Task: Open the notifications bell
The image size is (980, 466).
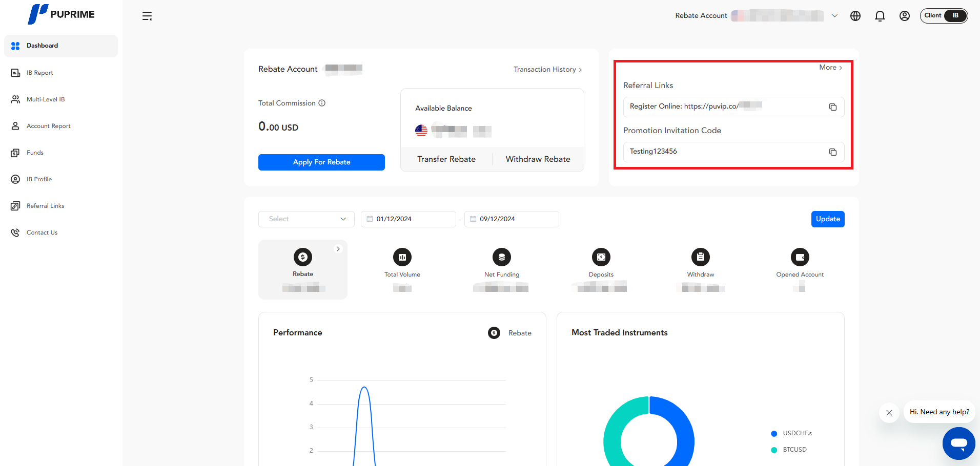Action: (880, 16)
